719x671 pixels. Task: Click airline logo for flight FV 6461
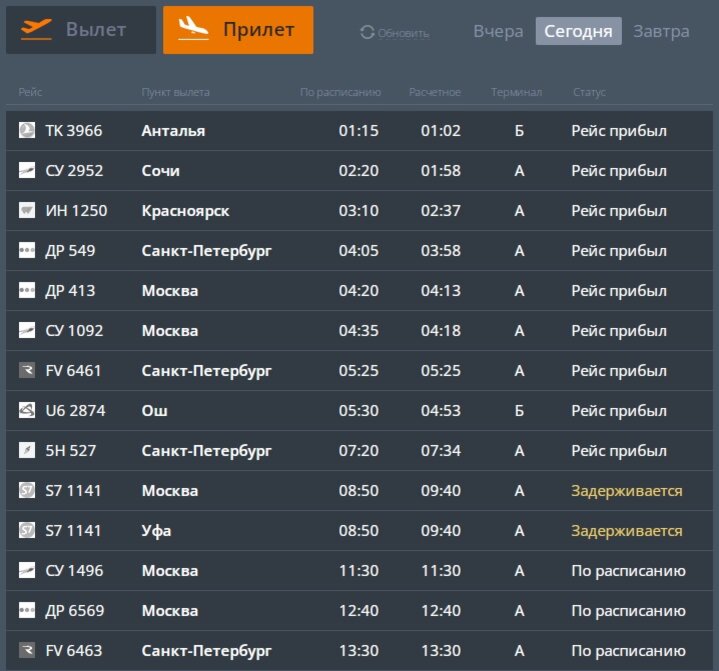tap(27, 370)
